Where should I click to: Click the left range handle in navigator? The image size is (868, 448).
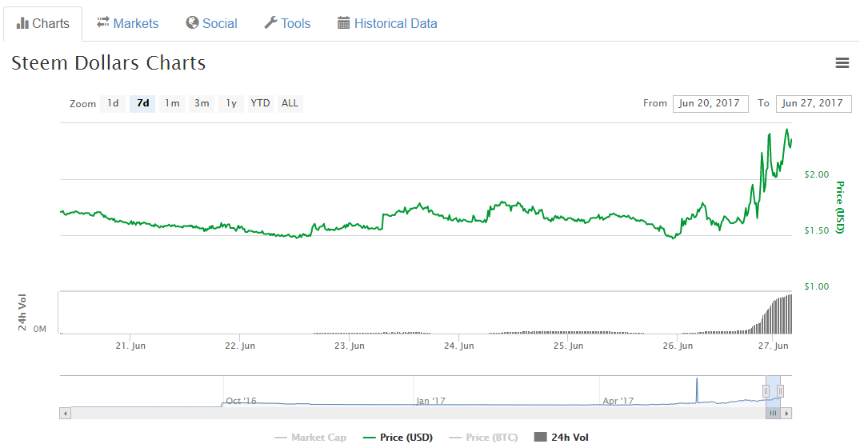766,391
